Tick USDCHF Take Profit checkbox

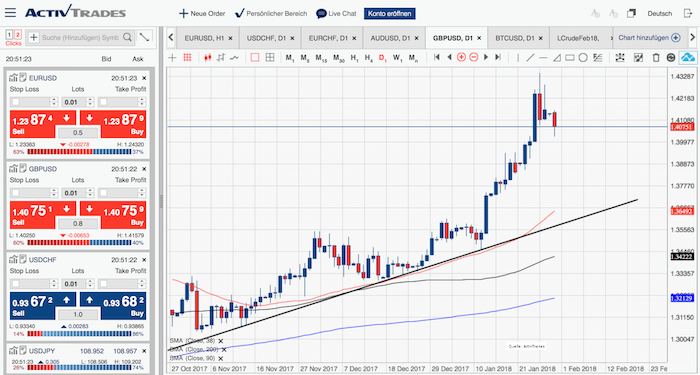coord(103,284)
